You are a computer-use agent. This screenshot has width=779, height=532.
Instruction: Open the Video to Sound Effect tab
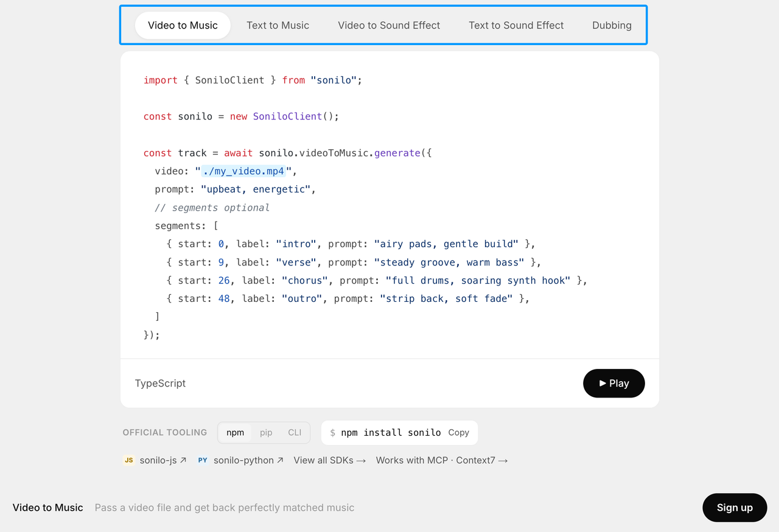tap(389, 26)
